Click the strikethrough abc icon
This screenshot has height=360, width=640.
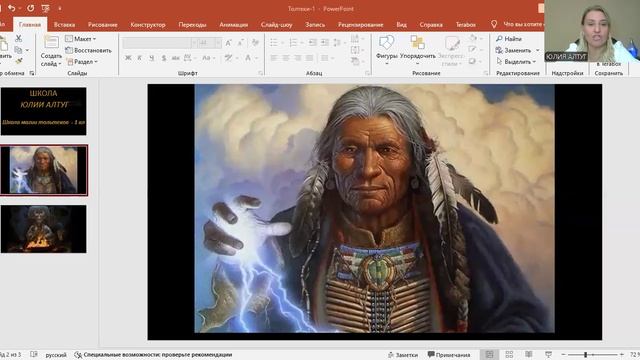176,58
